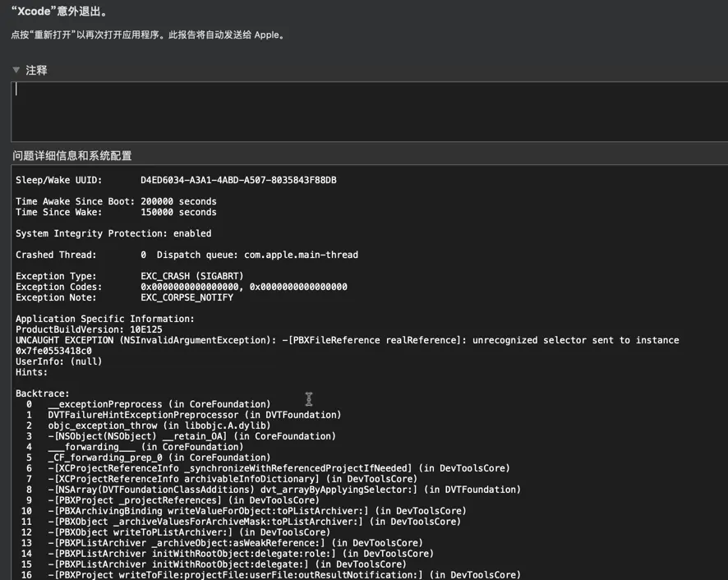Click backtrace frame 4 ___forwarding___
This screenshot has height=580, width=728.
pyautogui.click(x=134, y=447)
